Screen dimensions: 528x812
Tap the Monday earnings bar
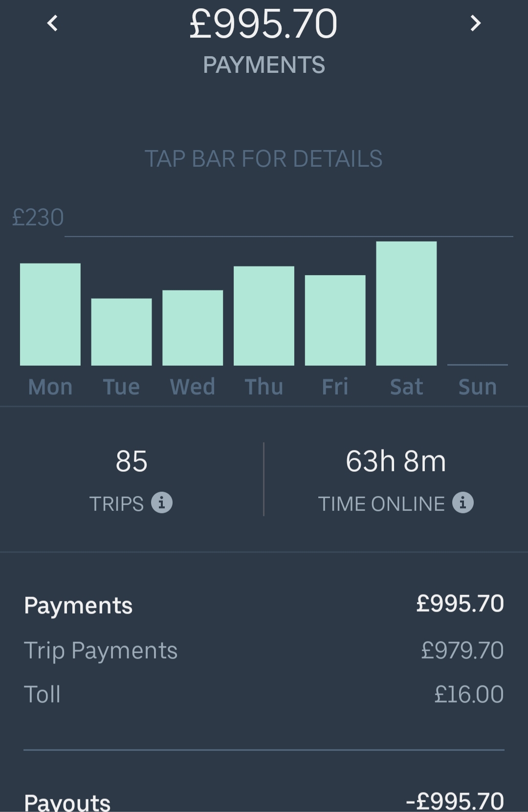click(x=50, y=314)
